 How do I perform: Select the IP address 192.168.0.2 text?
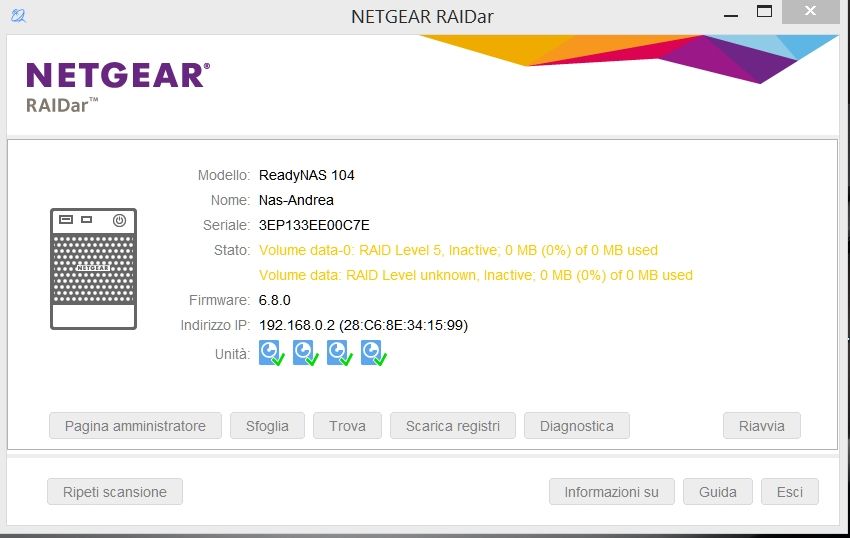click(297, 325)
